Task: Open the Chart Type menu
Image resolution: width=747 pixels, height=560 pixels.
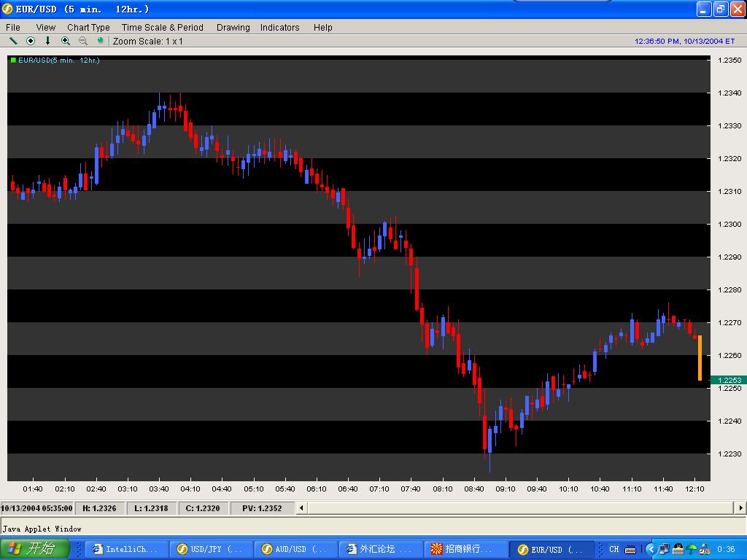Action: pyautogui.click(x=88, y=27)
